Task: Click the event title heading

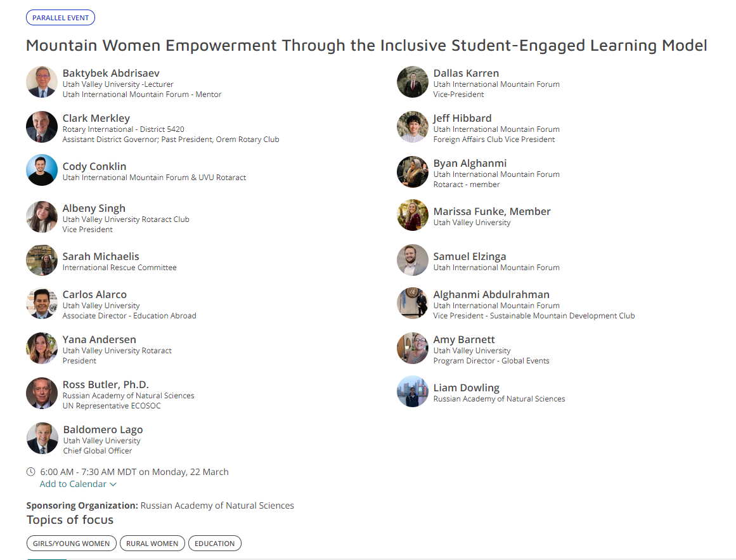Action: [x=366, y=46]
